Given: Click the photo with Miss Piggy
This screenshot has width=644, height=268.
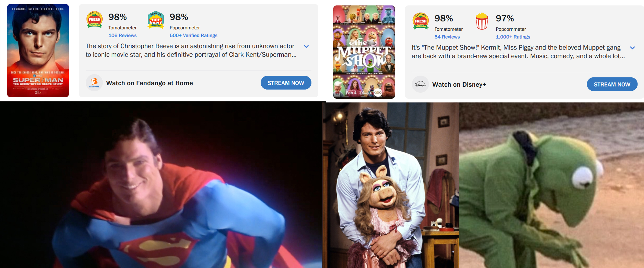Looking at the screenshot, I should (x=390, y=185).
